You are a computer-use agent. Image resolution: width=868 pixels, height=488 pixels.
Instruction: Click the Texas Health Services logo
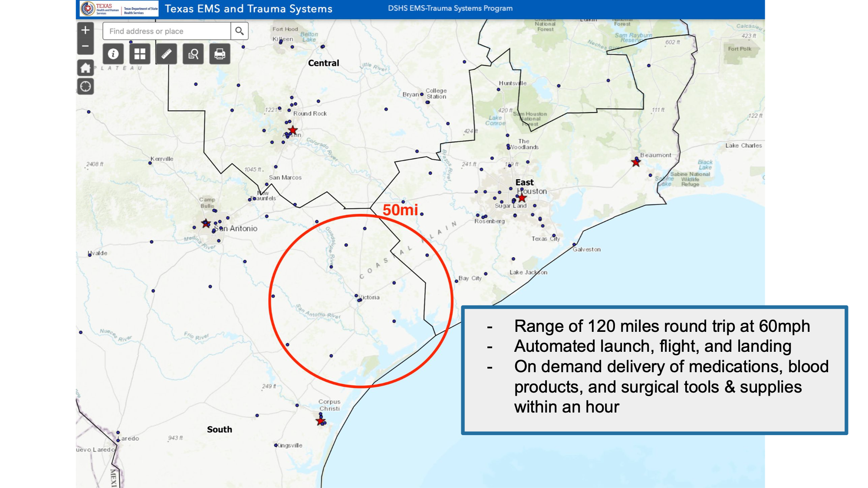119,9
